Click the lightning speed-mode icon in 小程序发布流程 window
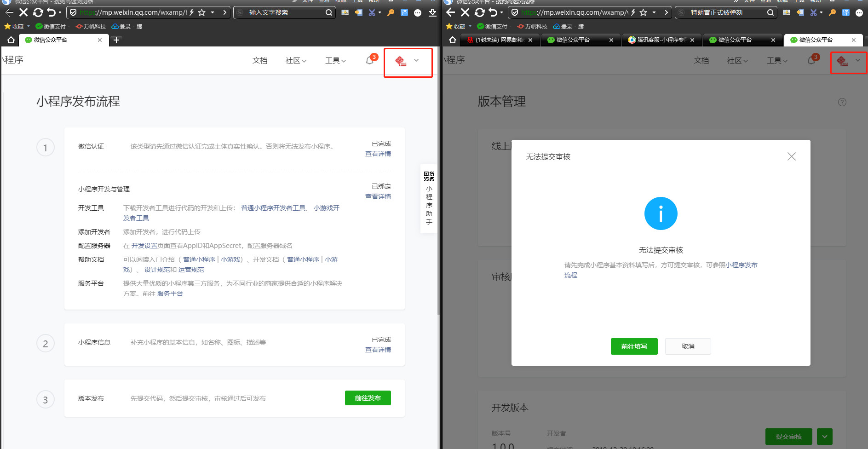The height and width of the screenshot is (449, 868). point(191,12)
